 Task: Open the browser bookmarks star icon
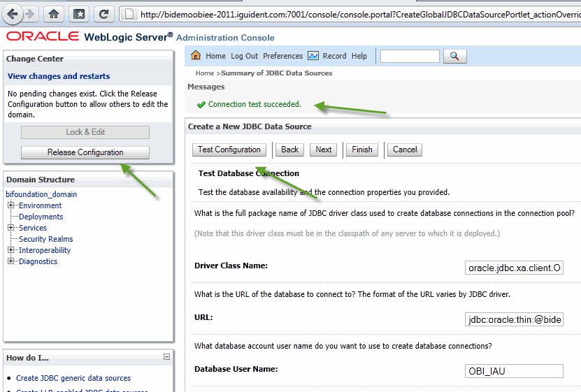pos(79,15)
